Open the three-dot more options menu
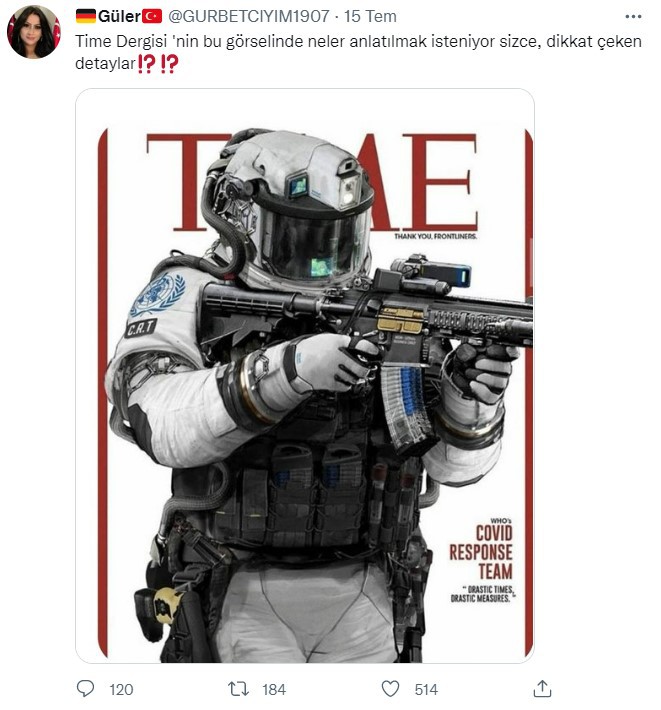Screen dimensions: 661x710 click(633, 17)
